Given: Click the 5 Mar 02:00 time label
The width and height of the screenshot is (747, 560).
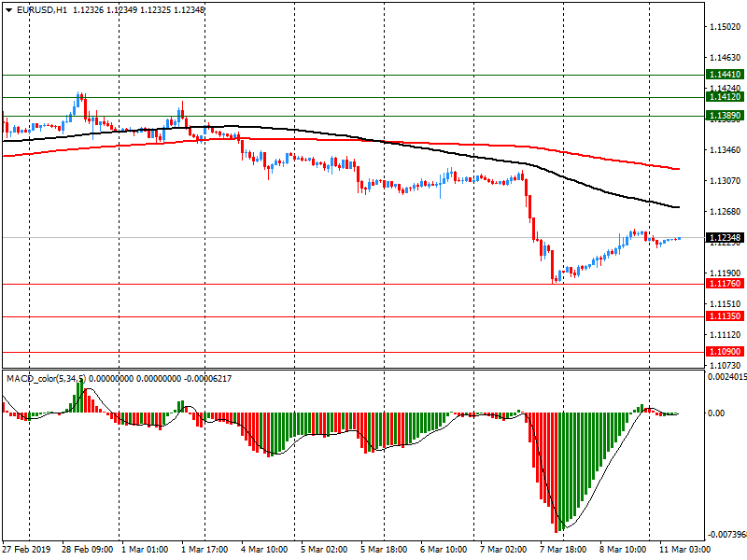Looking at the screenshot, I should [324, 549].
